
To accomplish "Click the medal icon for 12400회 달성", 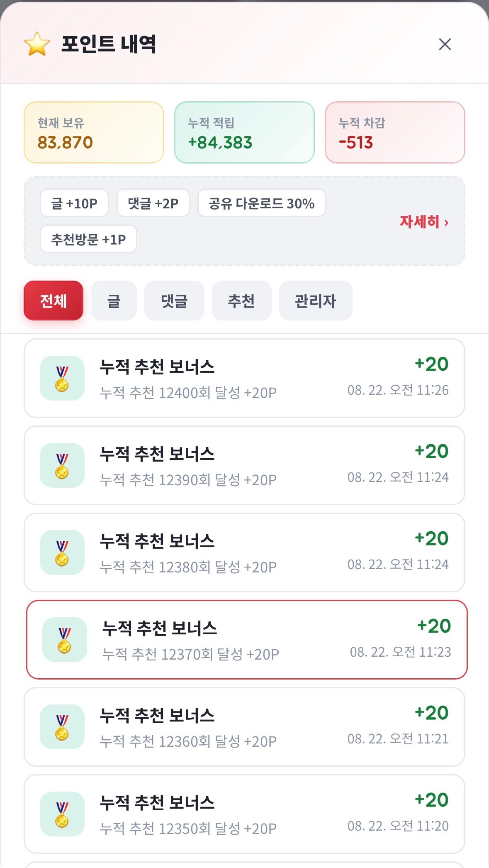I will (x=62, y=378).
